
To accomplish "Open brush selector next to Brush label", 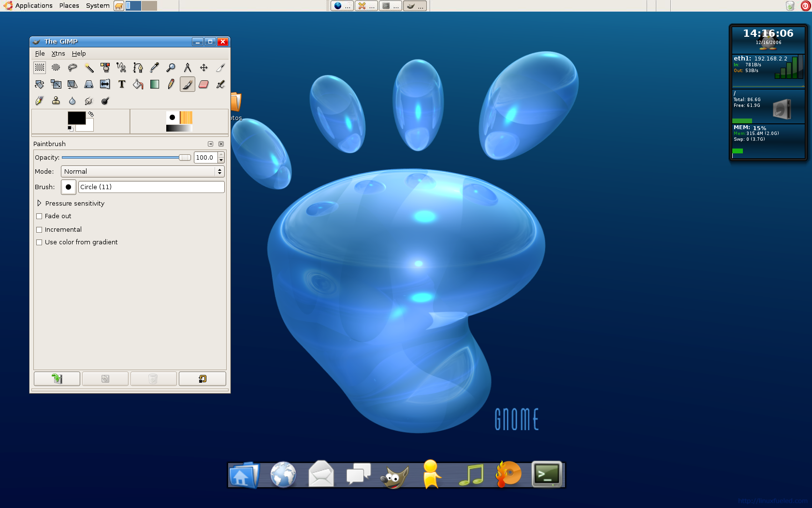I will [x=68, y=187].
